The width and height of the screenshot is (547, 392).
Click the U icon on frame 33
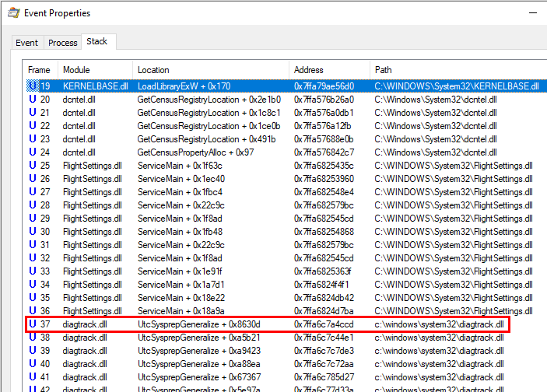32,271
